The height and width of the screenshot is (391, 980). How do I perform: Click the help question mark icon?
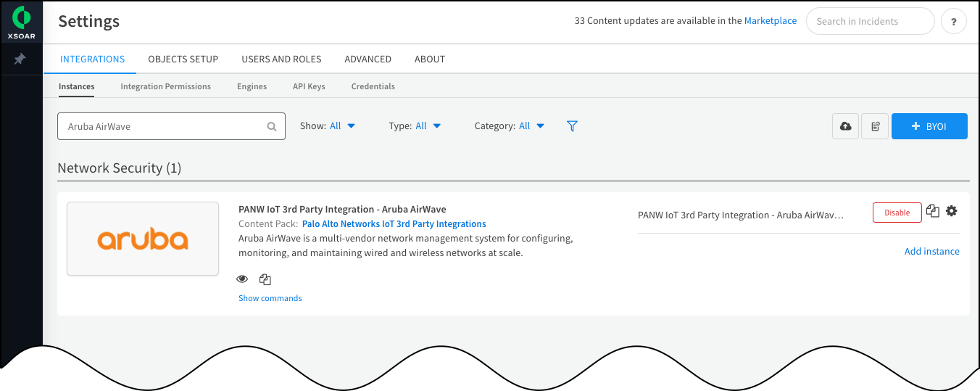click(953, 22)
